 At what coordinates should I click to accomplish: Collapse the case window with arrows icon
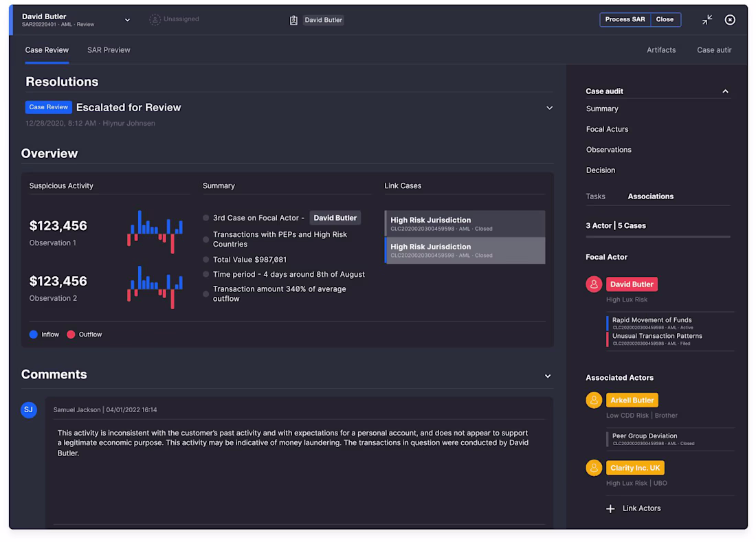[x=707, y=20]
